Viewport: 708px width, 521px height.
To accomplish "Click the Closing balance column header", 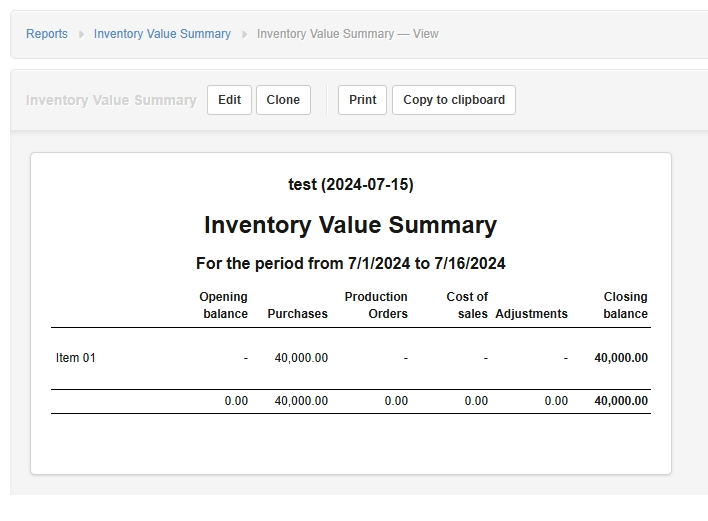I will 625,305.
